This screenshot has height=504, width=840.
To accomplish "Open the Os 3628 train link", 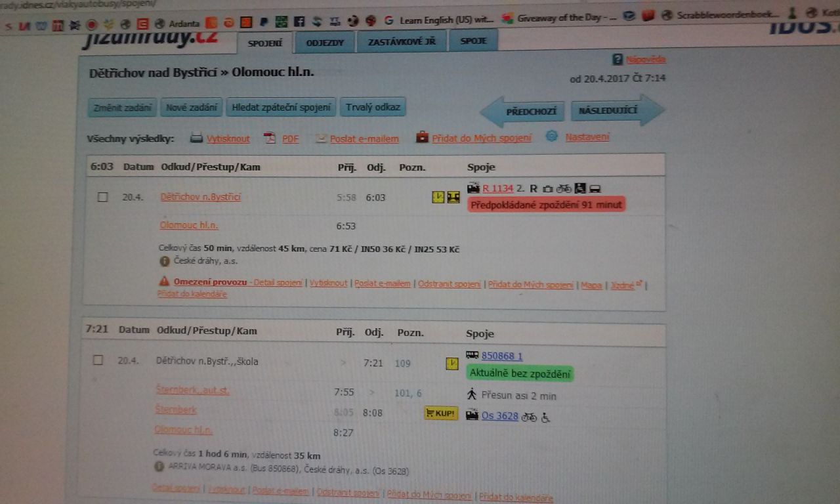I will [499, 416].
